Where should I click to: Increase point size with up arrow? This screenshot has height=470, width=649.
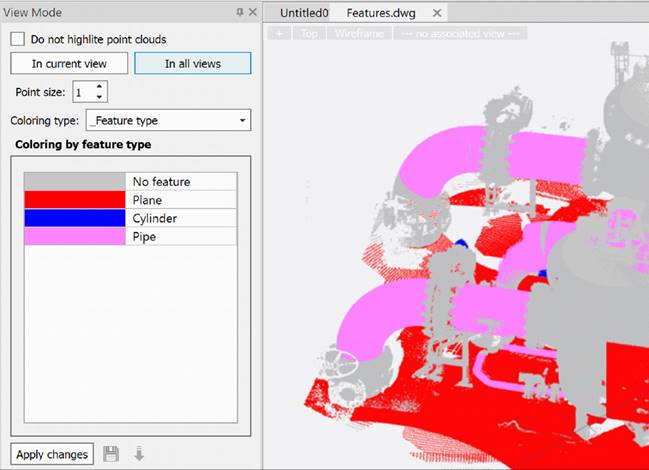99,87
